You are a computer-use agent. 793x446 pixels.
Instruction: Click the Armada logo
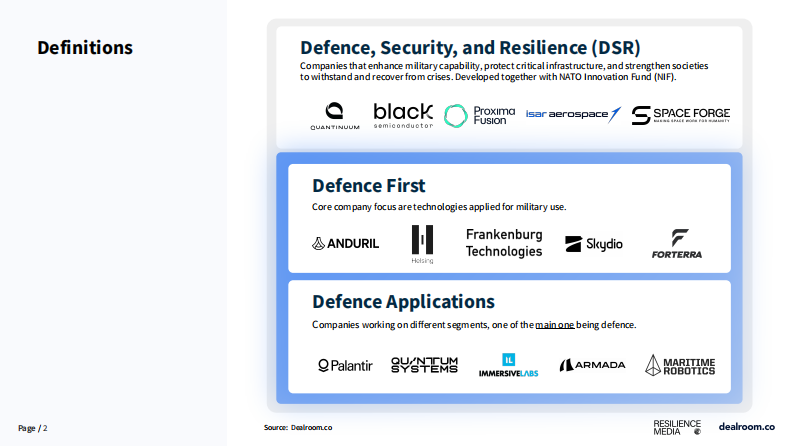(592, 366)
